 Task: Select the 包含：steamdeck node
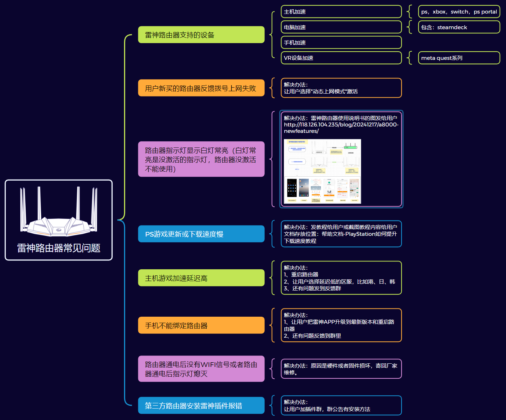click(459, 27)
